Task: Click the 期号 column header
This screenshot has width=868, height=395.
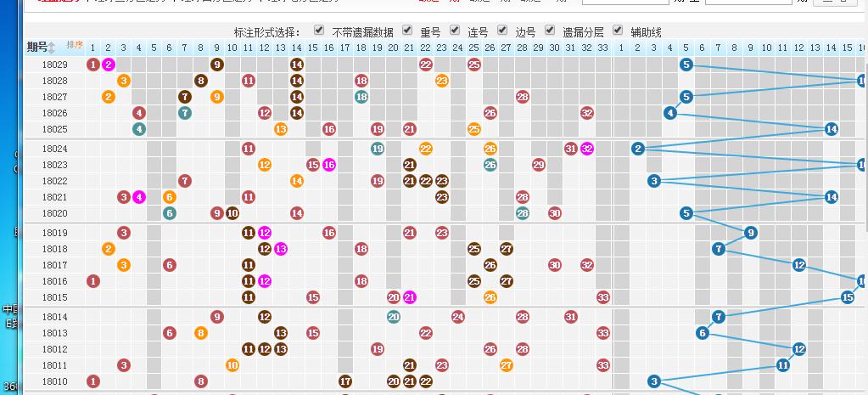Action: (x=36, y=47)
